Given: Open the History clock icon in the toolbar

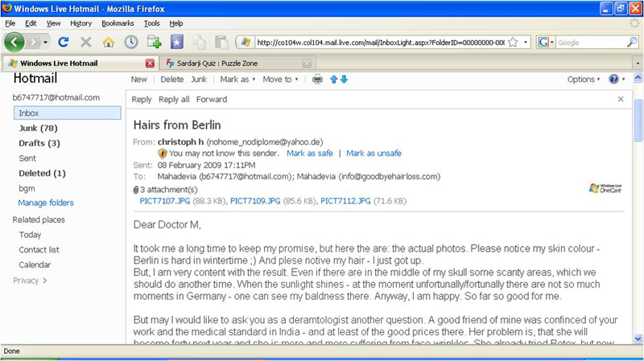Looking at the screenshot, I should [130, 42].
